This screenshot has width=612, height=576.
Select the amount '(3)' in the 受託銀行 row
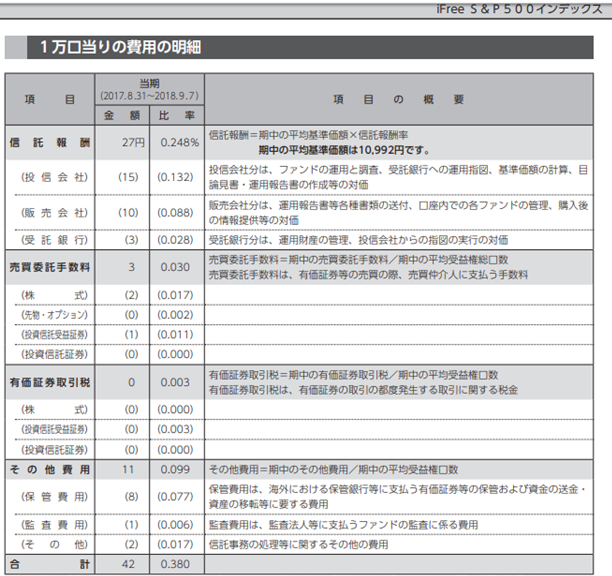(x=131, y=240)
